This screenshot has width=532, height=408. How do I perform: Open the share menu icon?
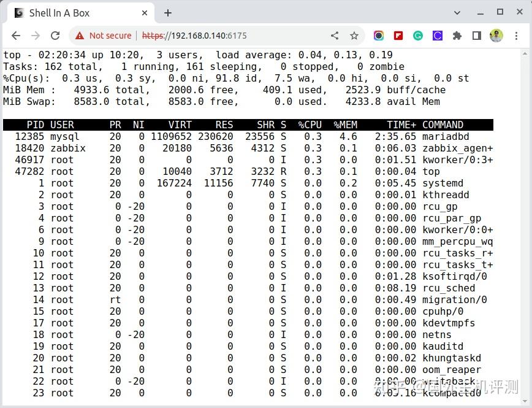[334, 36]
